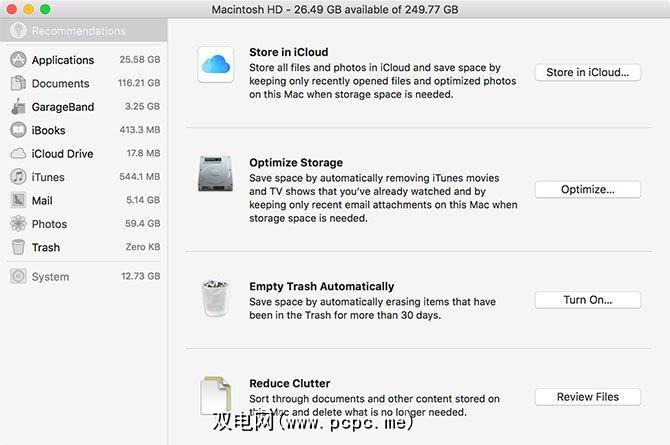The image size is (670, 445).
Task: Click the Empty Trash Automatically heading
Action: coord(322,286)
